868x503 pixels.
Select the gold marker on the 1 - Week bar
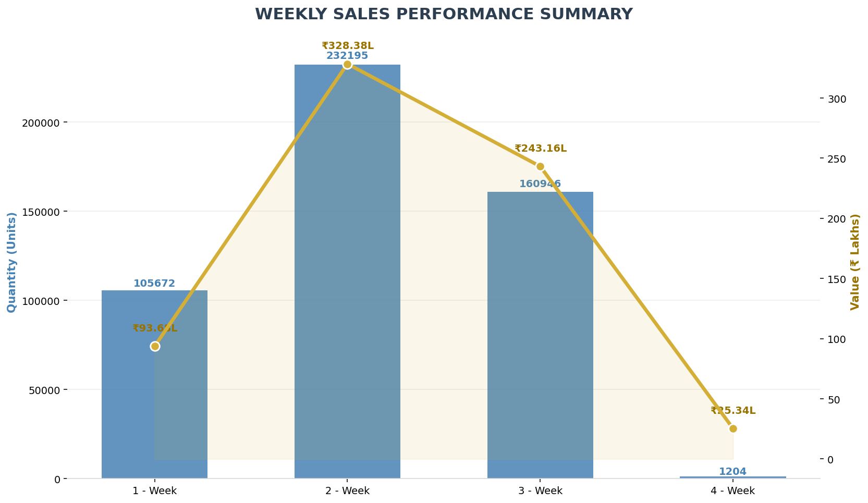(x=155, y=346)
